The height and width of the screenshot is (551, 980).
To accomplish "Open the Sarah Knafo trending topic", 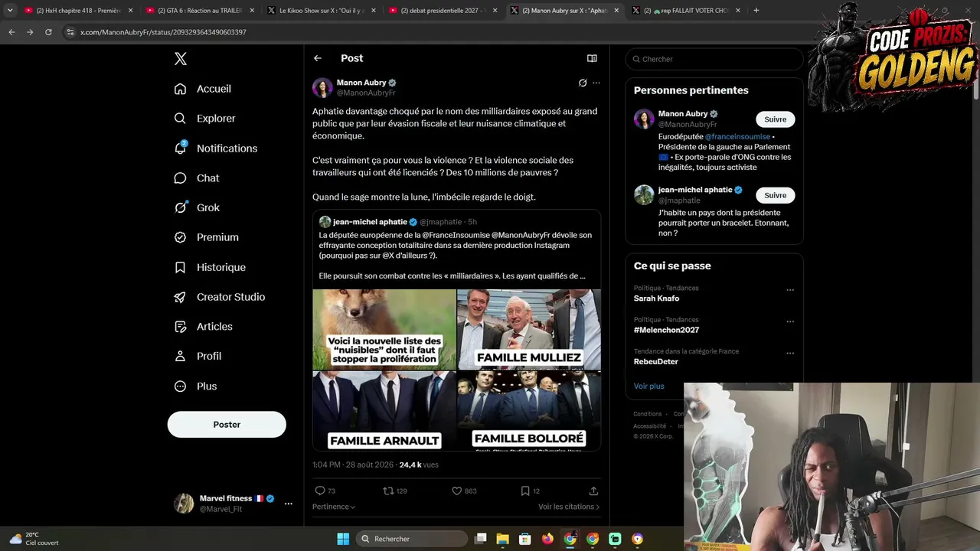I will (x=657, y=298).
